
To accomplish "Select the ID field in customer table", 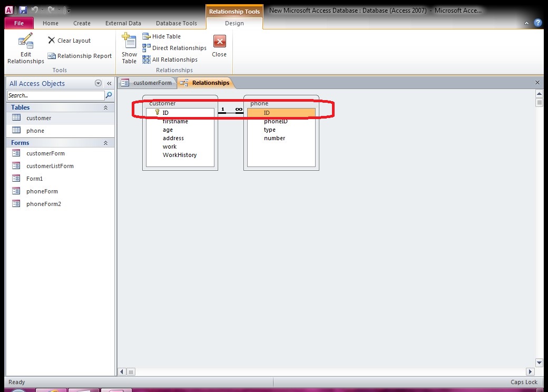I will 180,113.
